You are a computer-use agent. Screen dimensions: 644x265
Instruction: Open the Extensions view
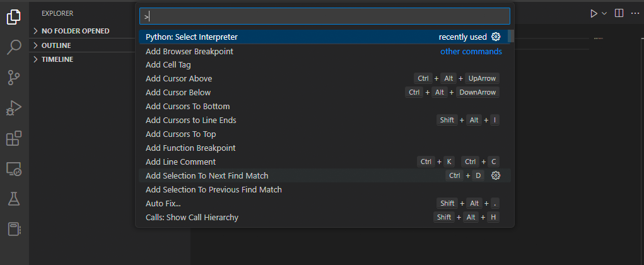[14, 138]
